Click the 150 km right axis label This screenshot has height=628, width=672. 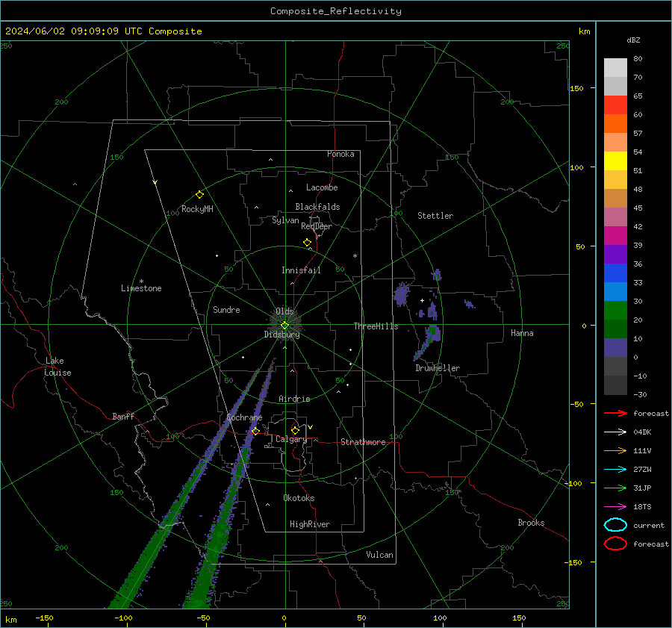tap(576, 88)
